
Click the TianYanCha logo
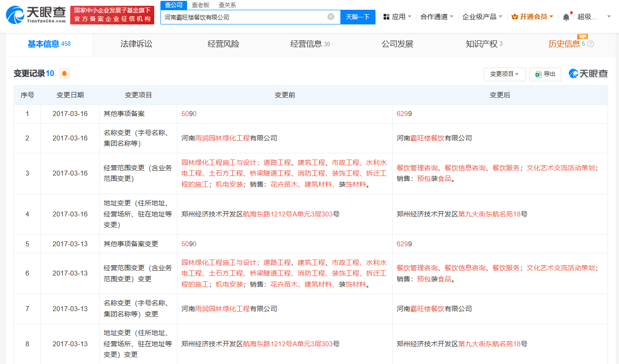click(35, 15)
